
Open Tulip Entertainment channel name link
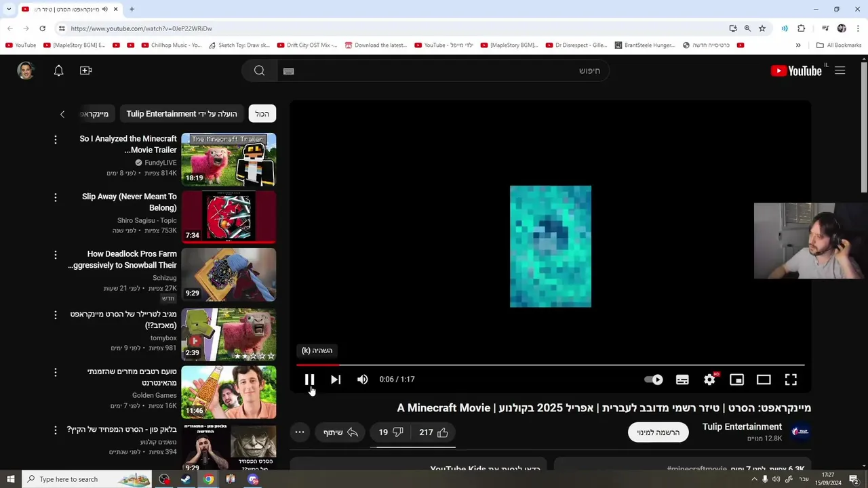(742, 426)
